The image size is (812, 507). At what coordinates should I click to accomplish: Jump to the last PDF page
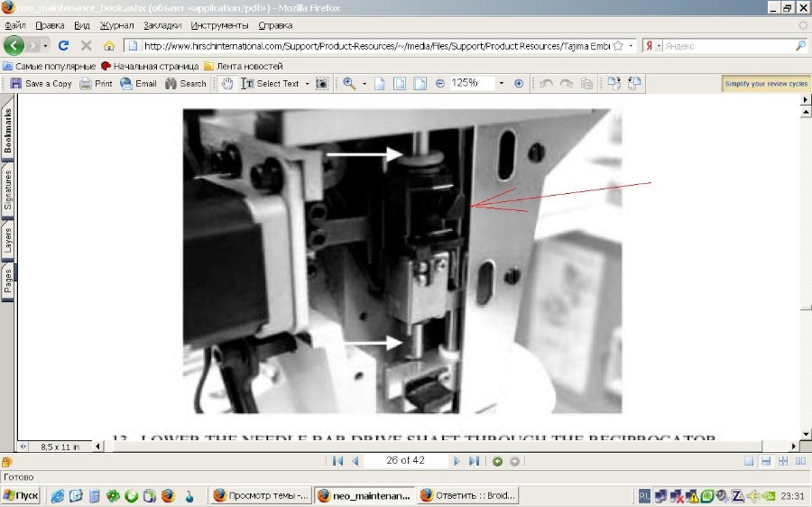coord(474,461)
